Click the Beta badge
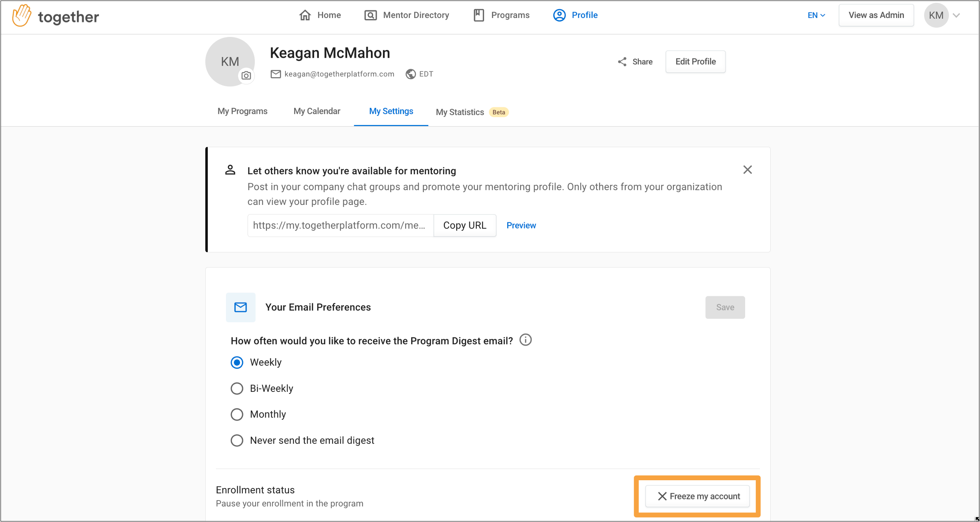This screenshot has height=522, width=980. click(x=499, y=112)
